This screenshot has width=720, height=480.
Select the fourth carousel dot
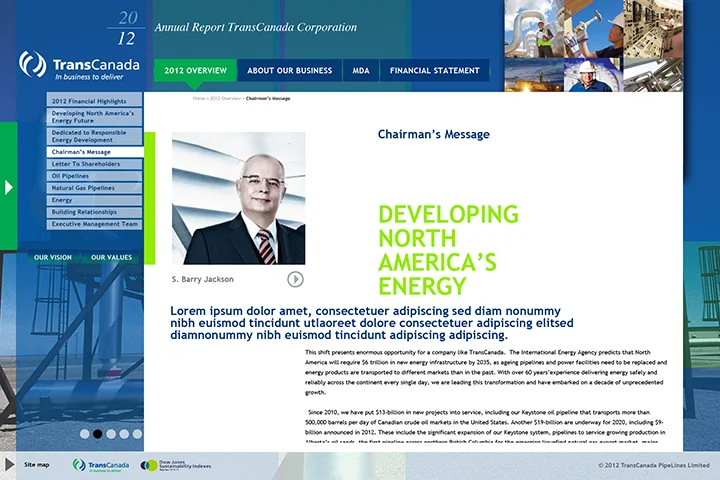pyautogui.click(x=124, y=434)
